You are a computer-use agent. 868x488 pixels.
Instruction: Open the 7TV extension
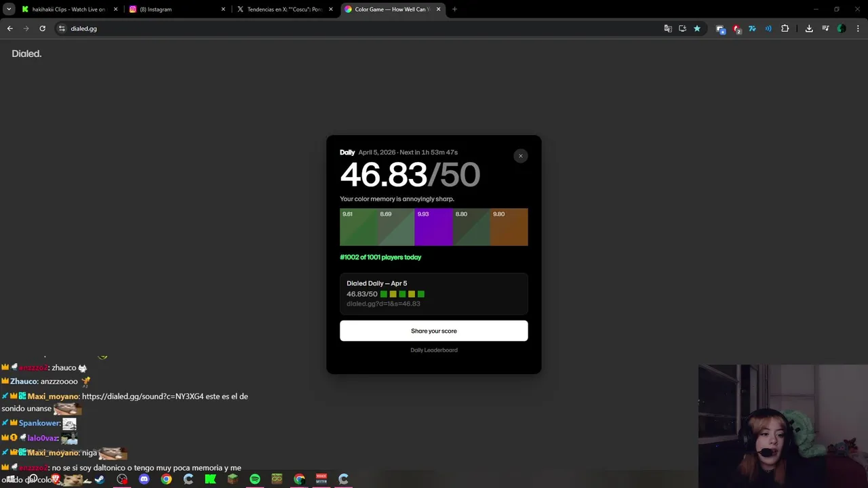(x=752, y=28)
